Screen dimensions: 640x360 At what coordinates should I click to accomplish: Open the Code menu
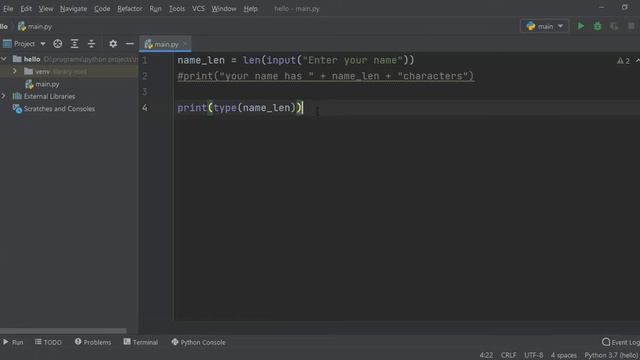(102, 9)
